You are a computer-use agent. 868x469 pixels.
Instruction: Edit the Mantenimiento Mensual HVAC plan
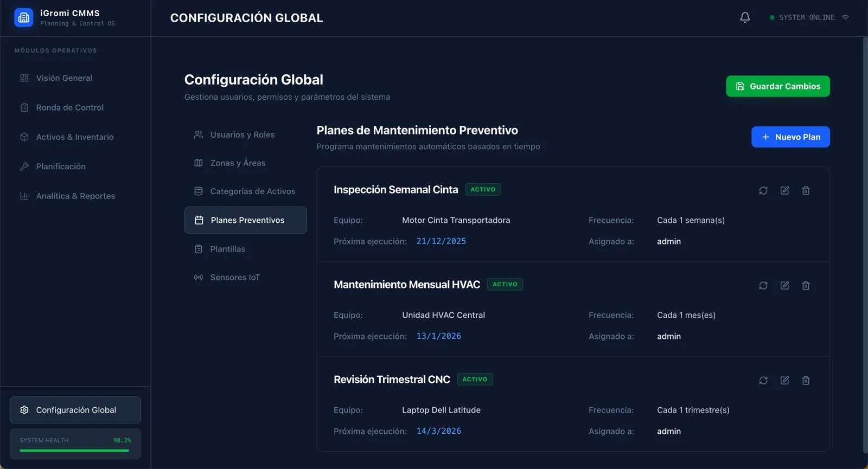[784, 285]
